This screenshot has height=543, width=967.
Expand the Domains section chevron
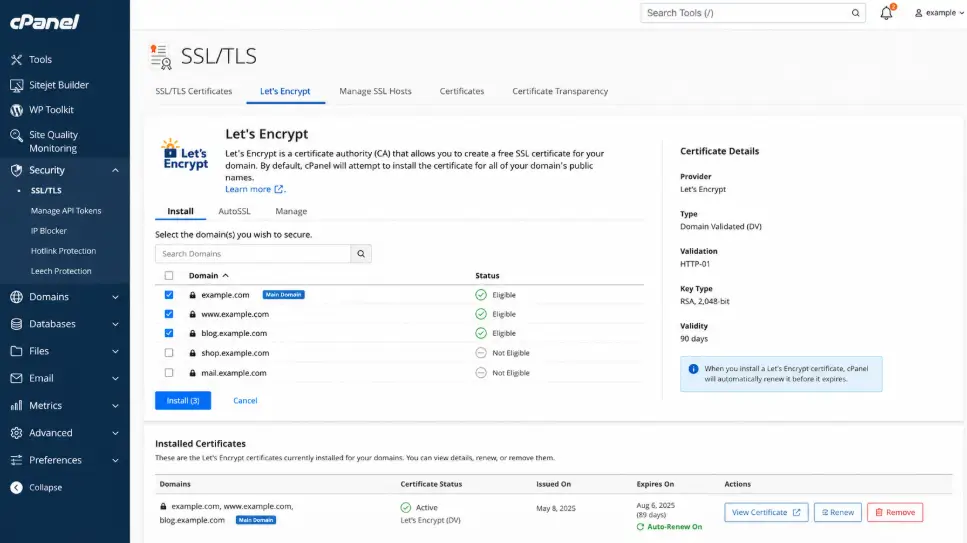coord(115,297)
